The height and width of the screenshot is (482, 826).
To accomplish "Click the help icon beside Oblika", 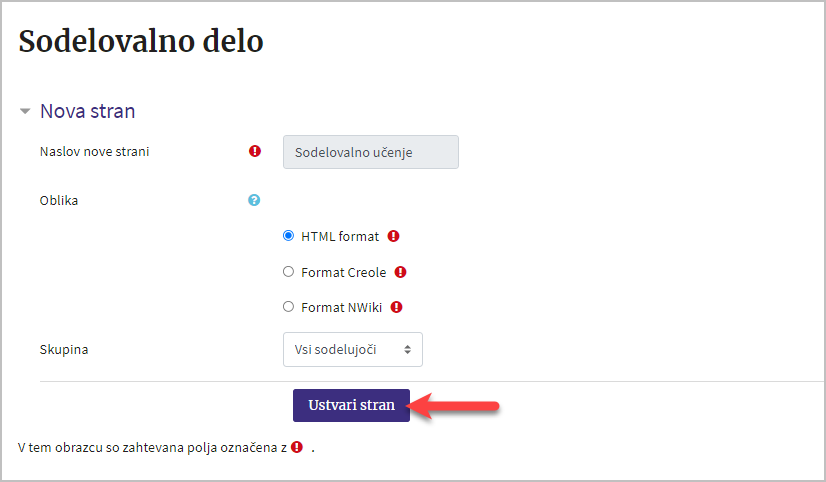I will (254, 200).
